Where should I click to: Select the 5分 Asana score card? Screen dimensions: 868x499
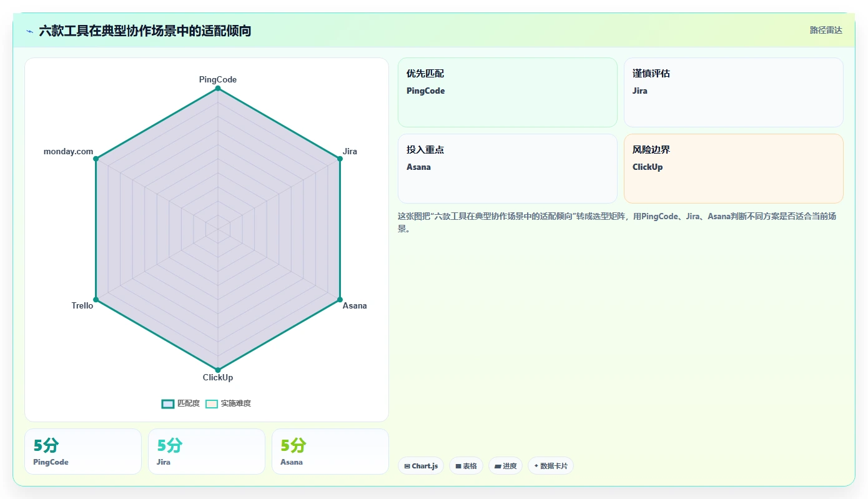330,452
